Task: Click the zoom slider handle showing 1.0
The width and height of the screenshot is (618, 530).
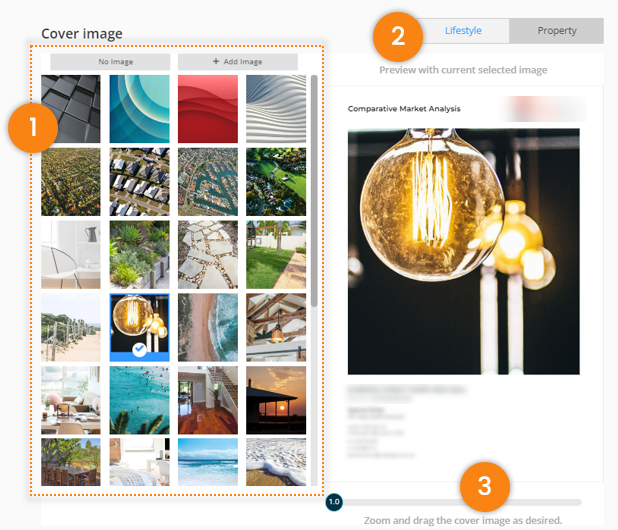Action: click(x=334, y=502)
